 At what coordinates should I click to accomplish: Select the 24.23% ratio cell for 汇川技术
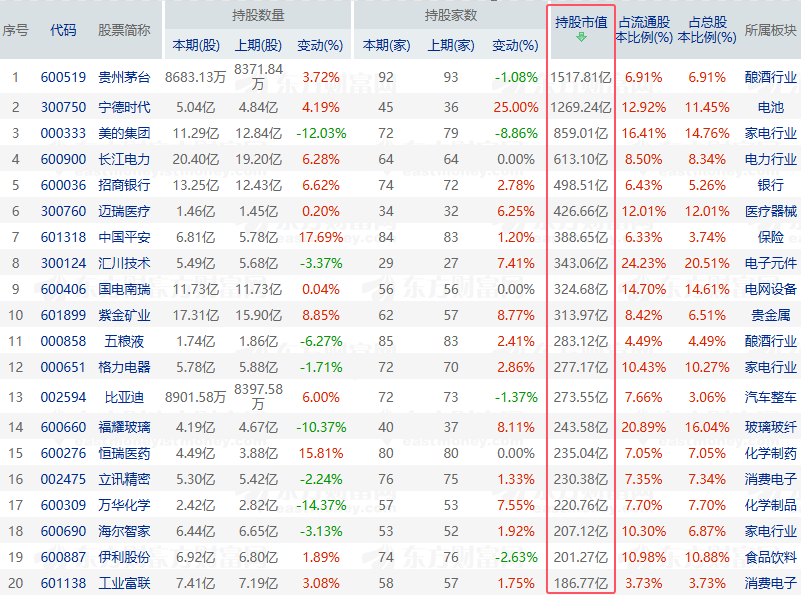tap(644, 264)
